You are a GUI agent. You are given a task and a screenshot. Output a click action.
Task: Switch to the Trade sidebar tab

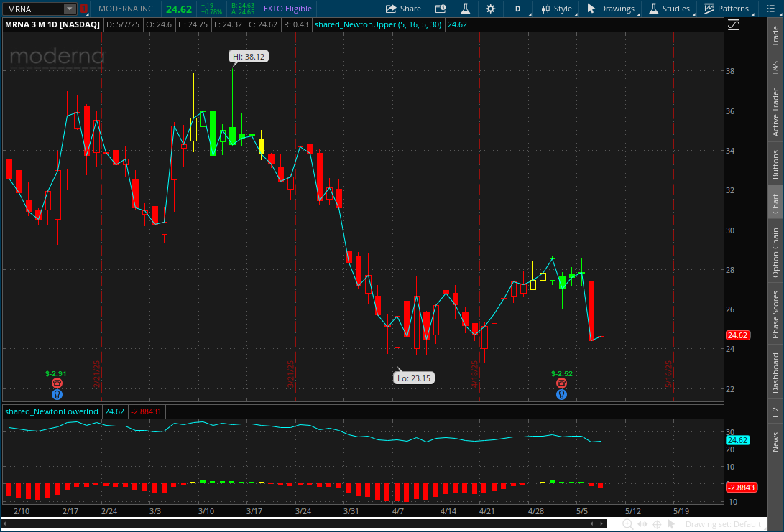[x=775, y=36]
